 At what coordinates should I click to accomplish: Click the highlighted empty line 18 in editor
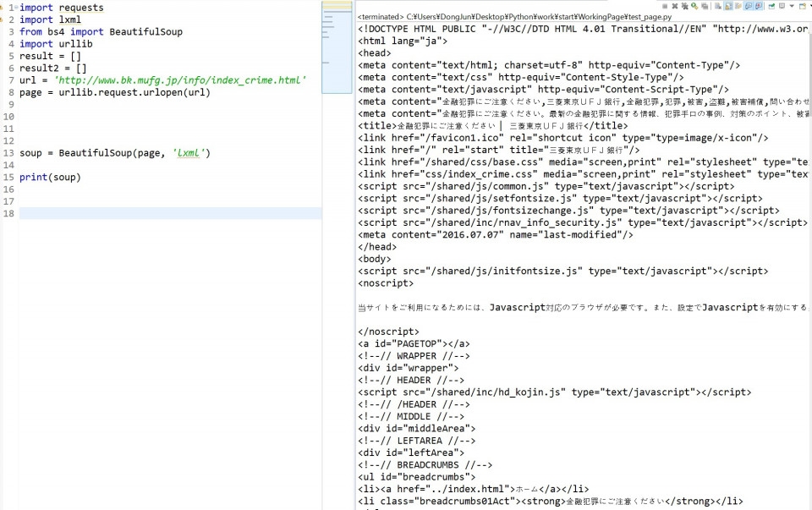pos(170,213)
